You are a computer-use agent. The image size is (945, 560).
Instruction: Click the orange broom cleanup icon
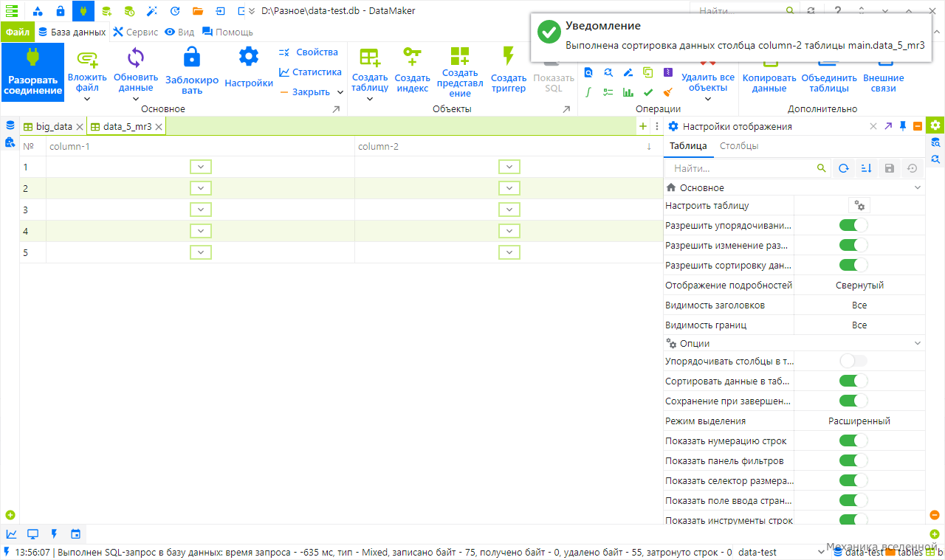667,92
